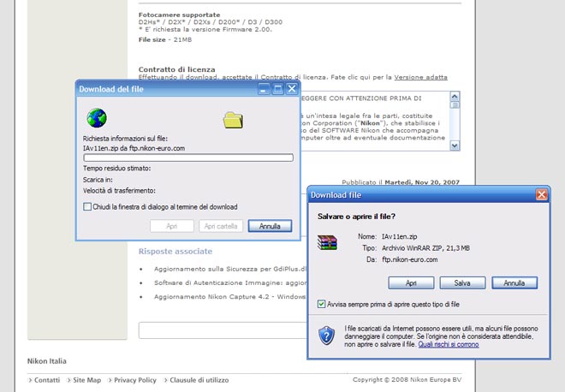
Task: Click the greyed-out Apri cartella button
Action: pos(221,226)
